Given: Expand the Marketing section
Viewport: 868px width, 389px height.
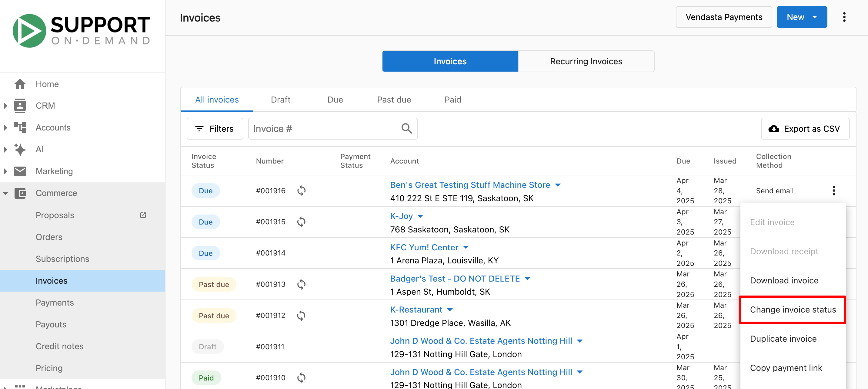Looking at the screenshot, I should click(5, 171).
